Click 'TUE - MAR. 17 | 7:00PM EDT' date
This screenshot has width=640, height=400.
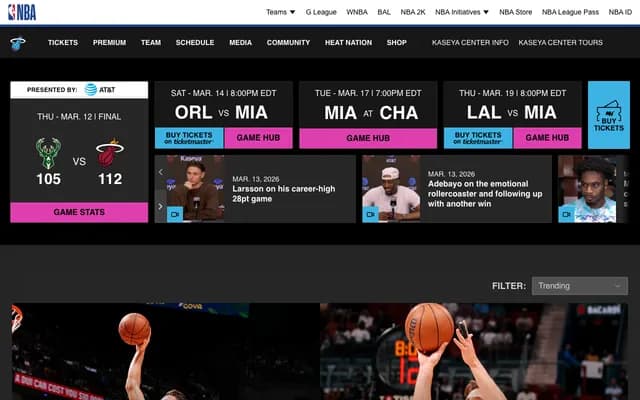click(x=368, y=93)
